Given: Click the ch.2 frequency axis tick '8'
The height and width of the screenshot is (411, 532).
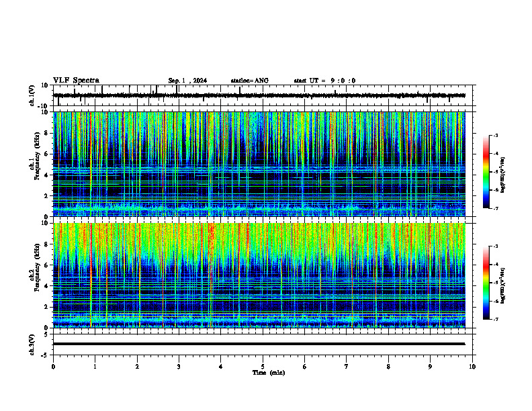Looking at the screenshot, I should coord(47,244).
